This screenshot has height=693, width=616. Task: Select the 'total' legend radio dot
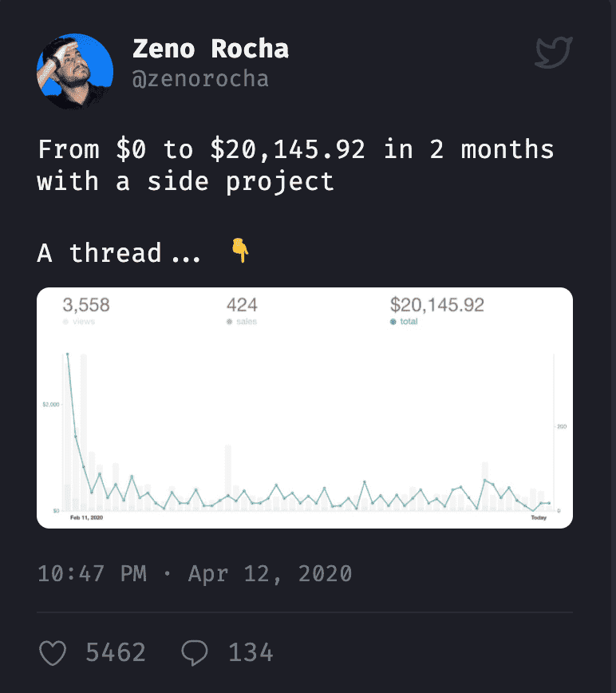coord(393,322)
